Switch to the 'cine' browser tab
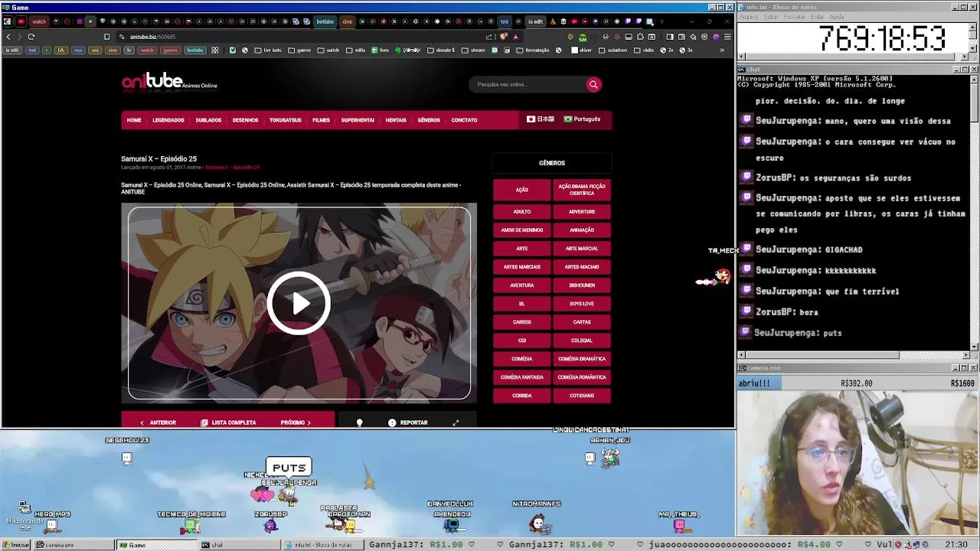Image resolution: width=980 pixels, height=551 pixels. pos(348,21)
